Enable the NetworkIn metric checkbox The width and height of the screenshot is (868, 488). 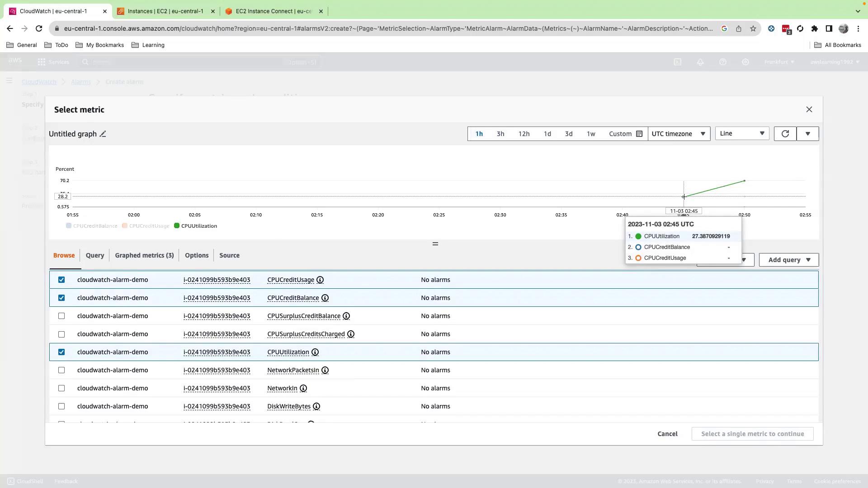tap(61, 389)
